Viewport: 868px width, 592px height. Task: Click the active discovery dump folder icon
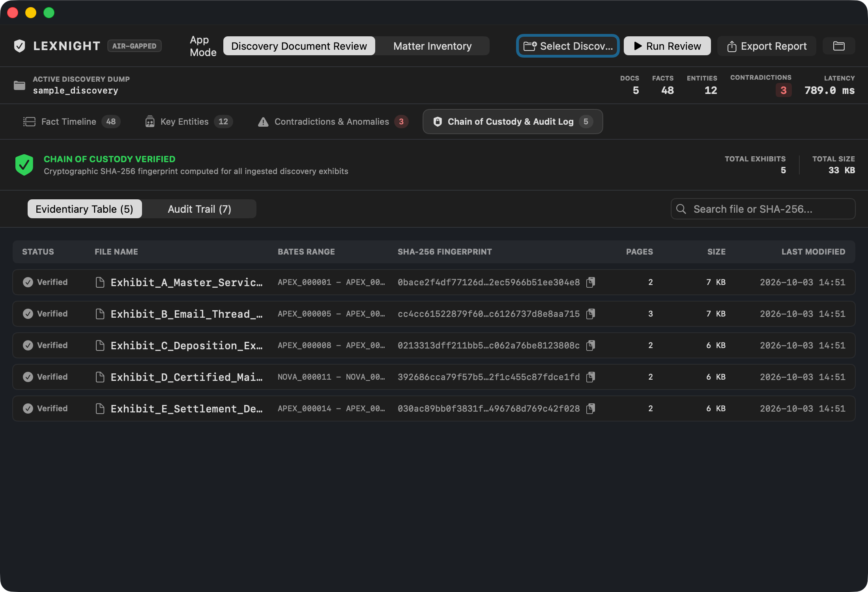coord(19,85)
